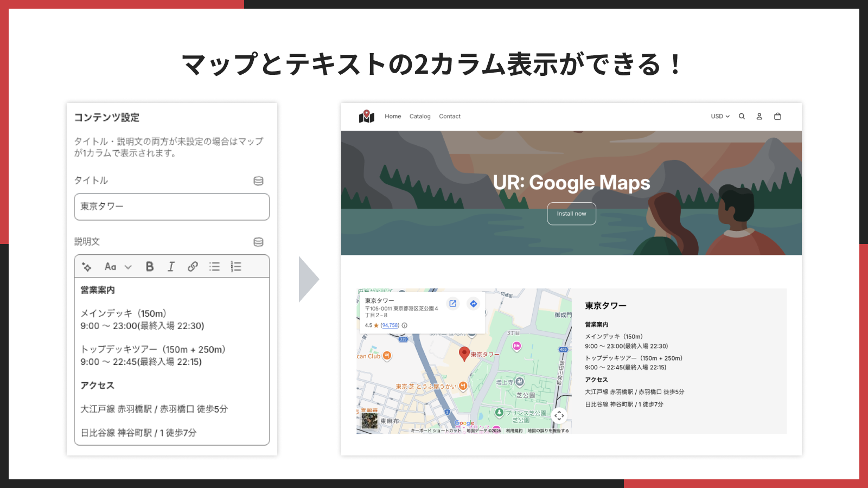
Task: Click the rating info icon
Action: pyautogui.click(x=405, y=325)
